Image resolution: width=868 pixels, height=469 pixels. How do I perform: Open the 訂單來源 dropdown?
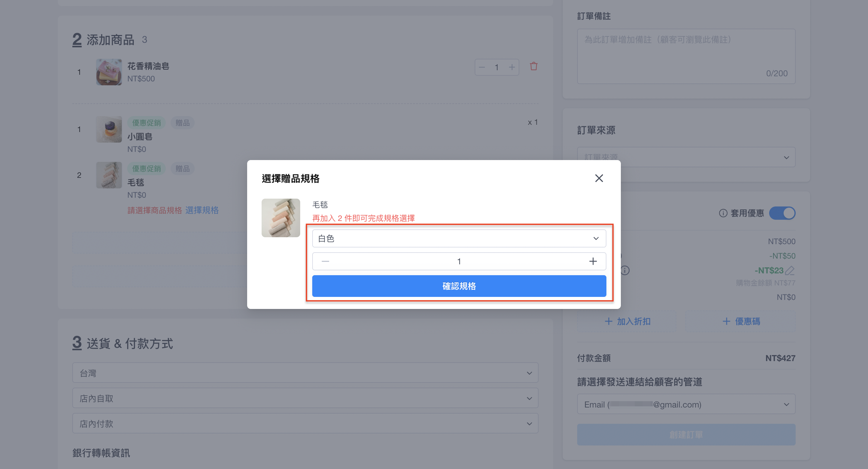686,157
